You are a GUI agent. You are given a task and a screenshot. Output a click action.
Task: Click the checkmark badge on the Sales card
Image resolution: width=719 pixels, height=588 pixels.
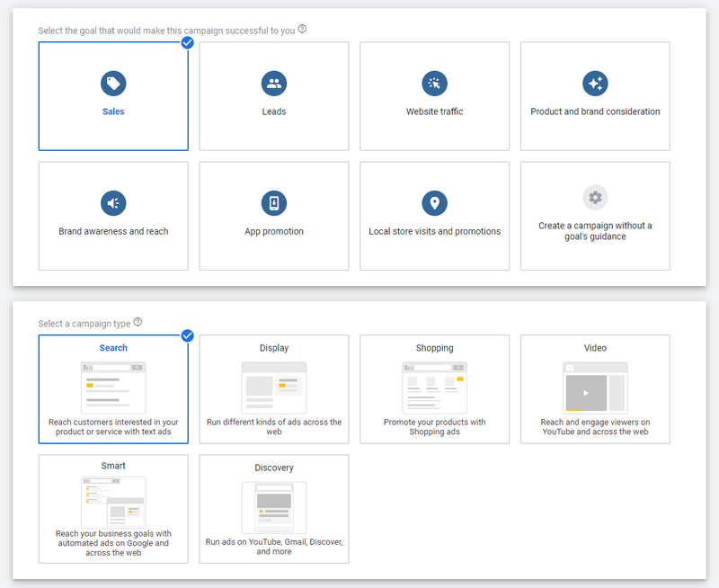point(187,42)
